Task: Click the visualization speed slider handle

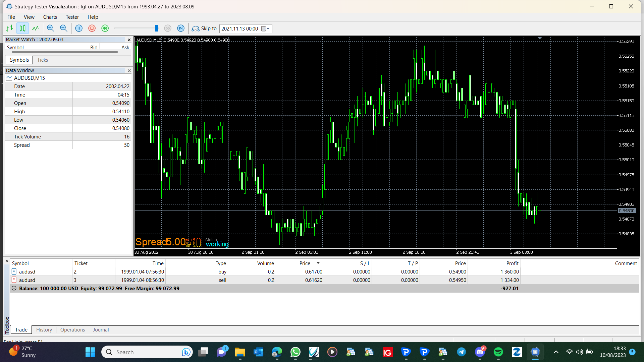Action: point(156,28)
